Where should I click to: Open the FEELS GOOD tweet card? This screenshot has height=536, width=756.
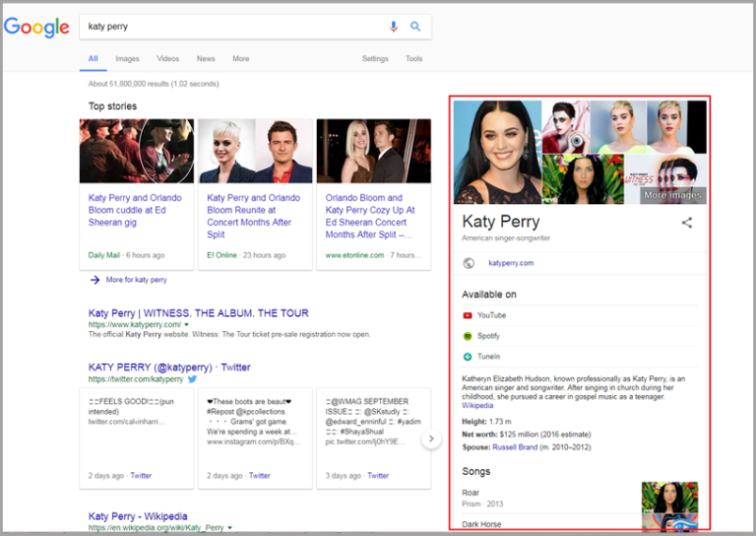click(x=137, y=438)
